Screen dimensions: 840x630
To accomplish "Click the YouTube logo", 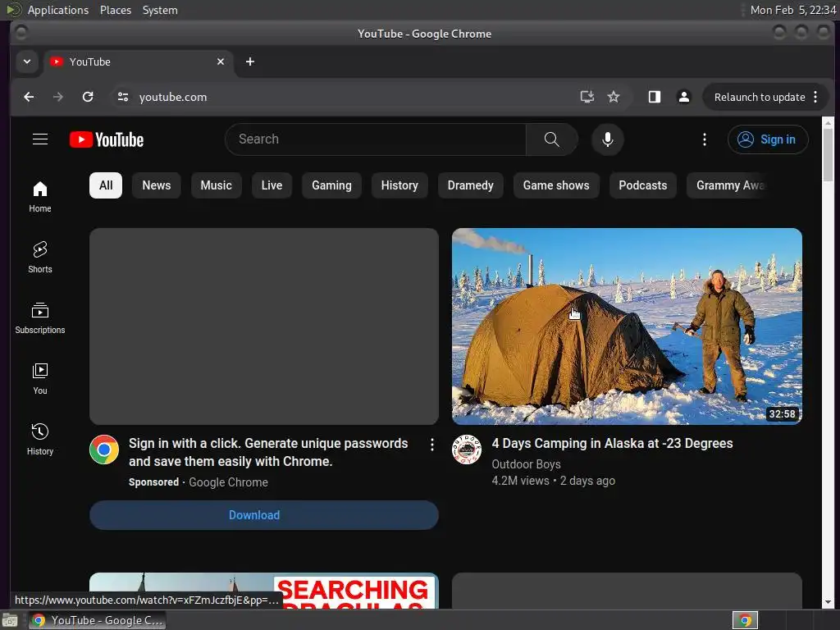I will 107,139.
